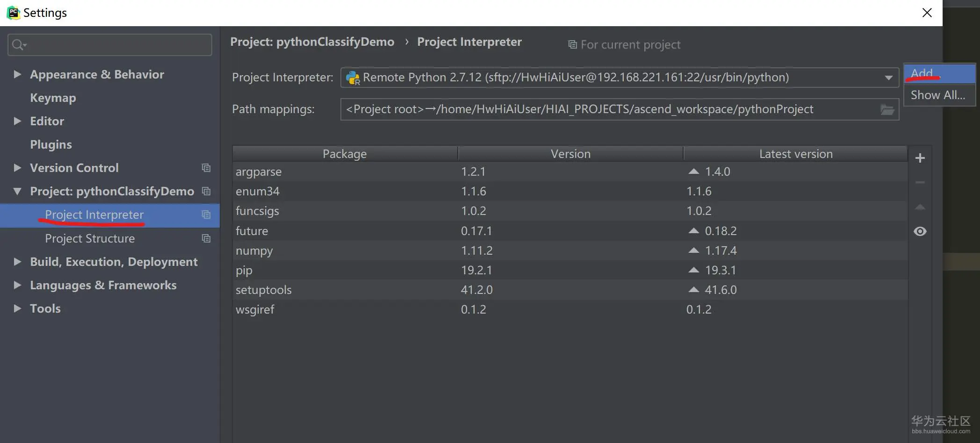Viewport: 980px width, 443px height.
Task: Choose Show All from the interpreter popup
Action: tap(938, 95)
